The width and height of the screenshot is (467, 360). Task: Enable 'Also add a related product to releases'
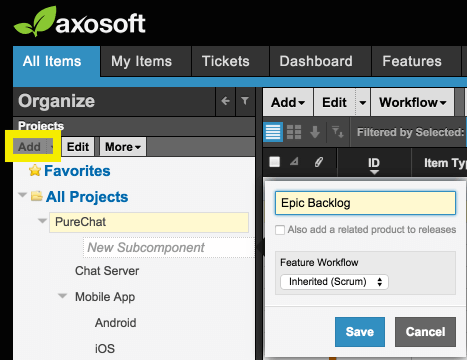[x=280, y=230]
